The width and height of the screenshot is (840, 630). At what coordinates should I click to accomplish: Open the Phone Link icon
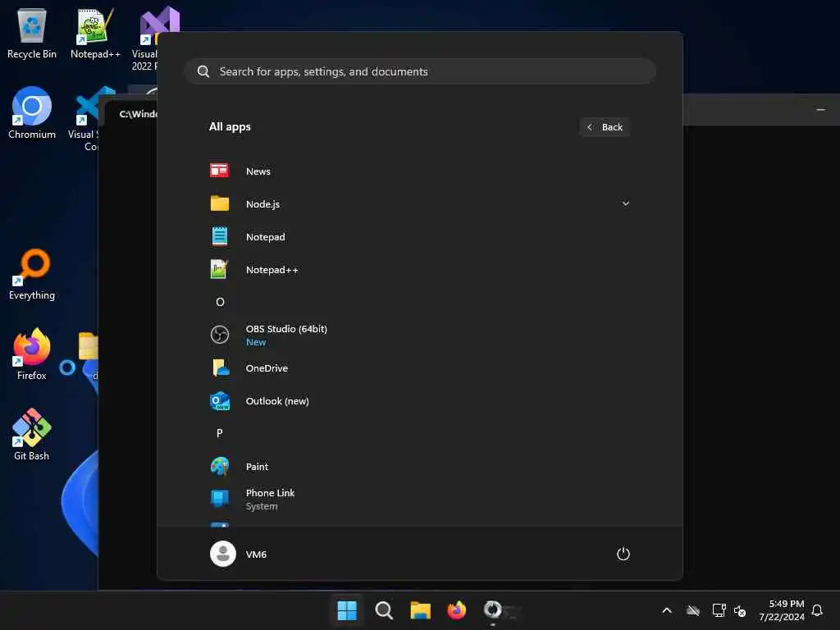tap(220, 499)
